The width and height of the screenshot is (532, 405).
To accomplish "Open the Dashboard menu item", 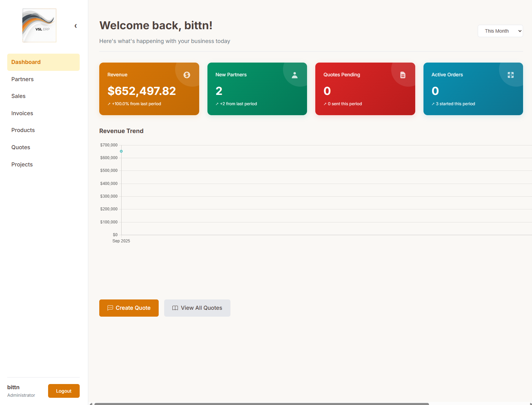I will tap(43, 62).
